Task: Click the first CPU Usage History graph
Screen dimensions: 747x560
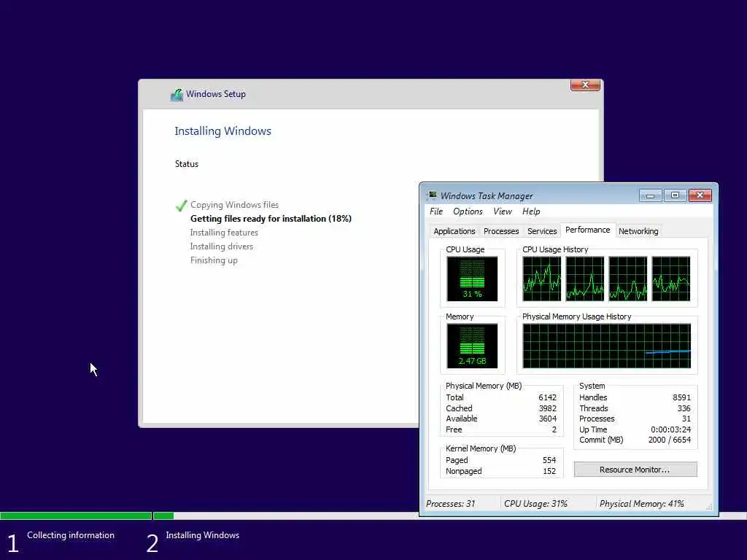Action: [x=542, y=279]
